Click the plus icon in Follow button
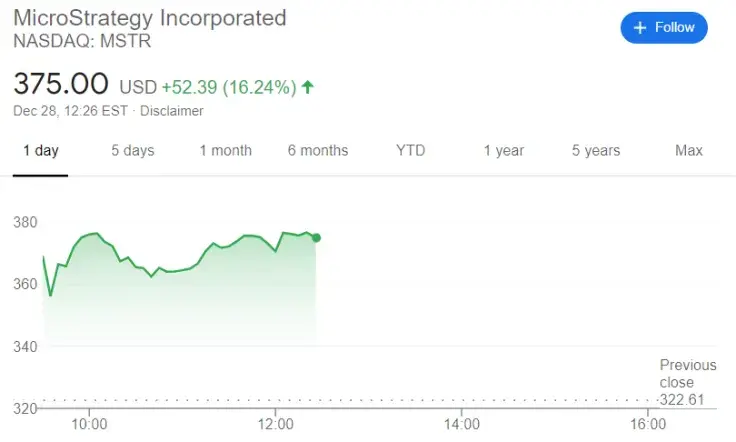The image size is (736, 442). (640, 28)
